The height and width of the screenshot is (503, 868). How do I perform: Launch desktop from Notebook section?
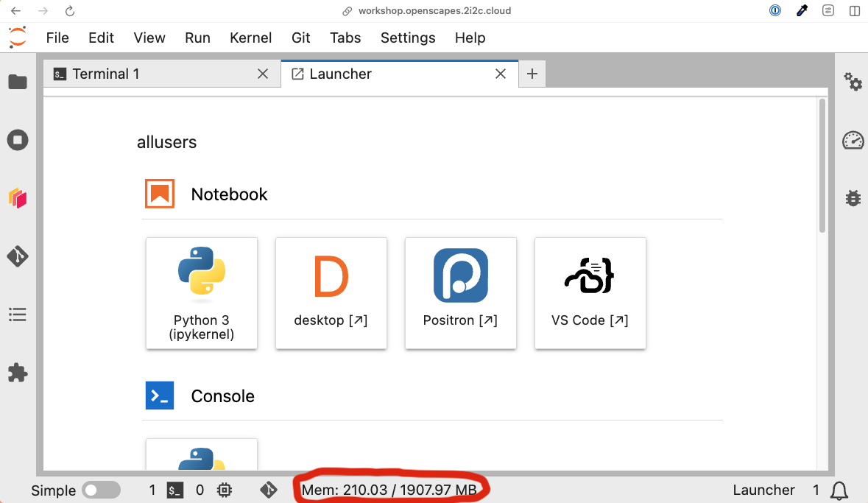(x=331, y=293)
